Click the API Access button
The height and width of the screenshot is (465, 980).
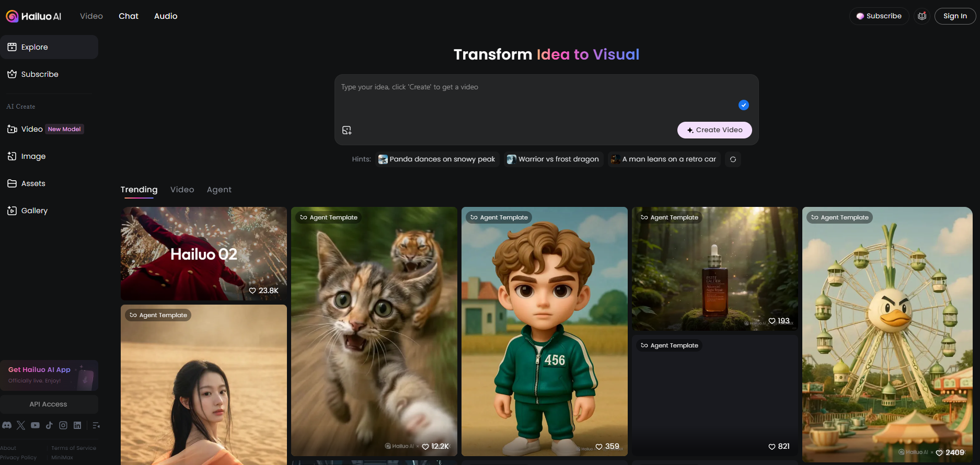(49, 404)
